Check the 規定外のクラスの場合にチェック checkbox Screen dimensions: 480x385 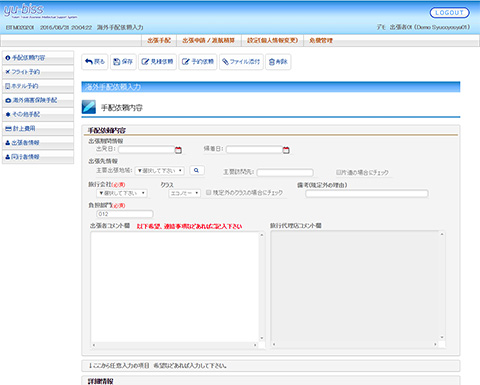(209, 193)
